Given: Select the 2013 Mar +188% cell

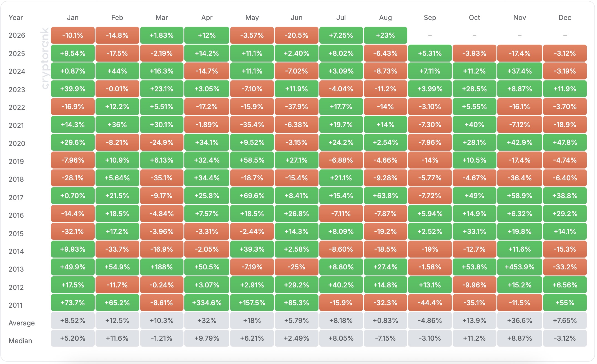Looking at the screenshot, I should click(162, 267).
